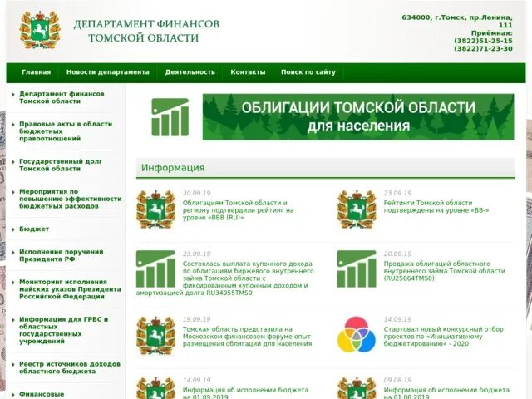Open the partly visible Финансовые sidebar link
The height and width of the screenshot is (399, 532).
click(42, 394)
